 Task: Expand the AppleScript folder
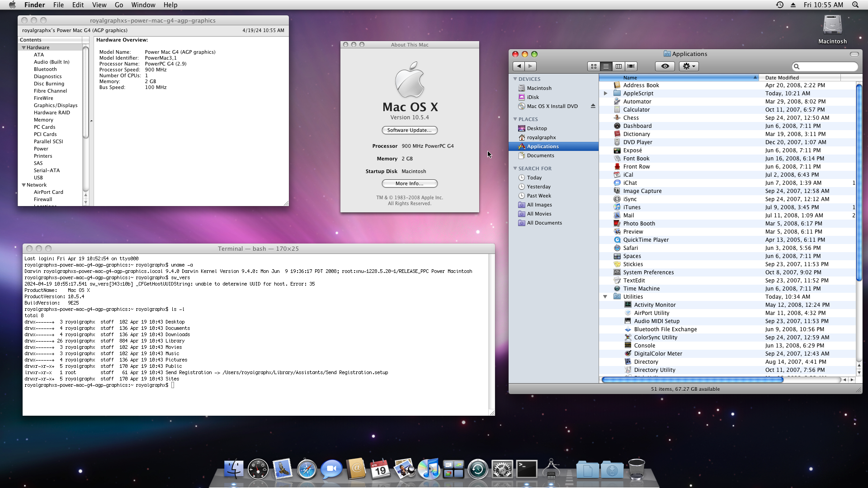[x=605, y=94]
